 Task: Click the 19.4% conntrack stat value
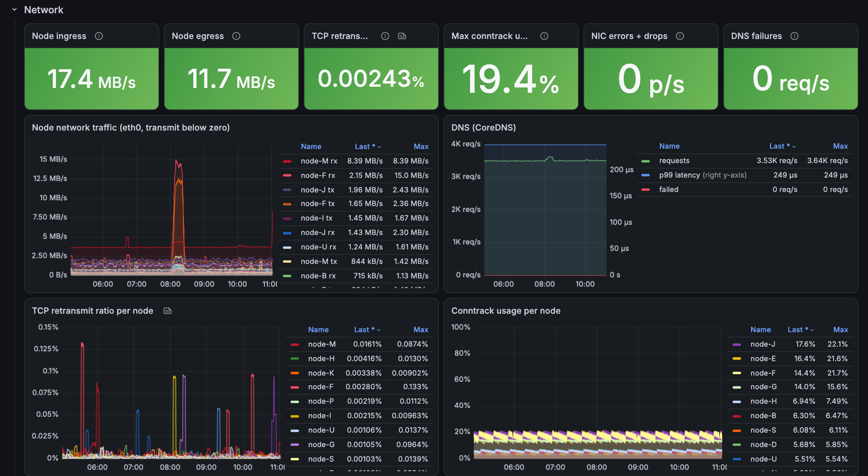(511, 80)
